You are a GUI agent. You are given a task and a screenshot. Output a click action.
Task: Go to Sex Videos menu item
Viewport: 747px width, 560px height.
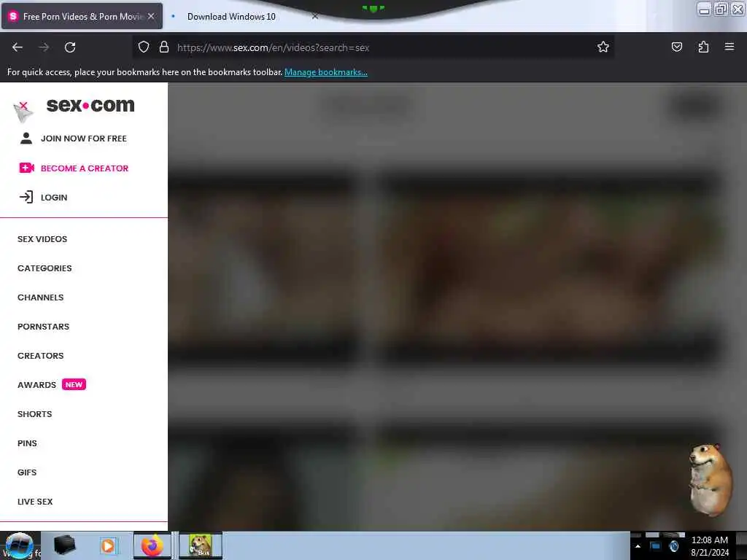pos(42,239)
